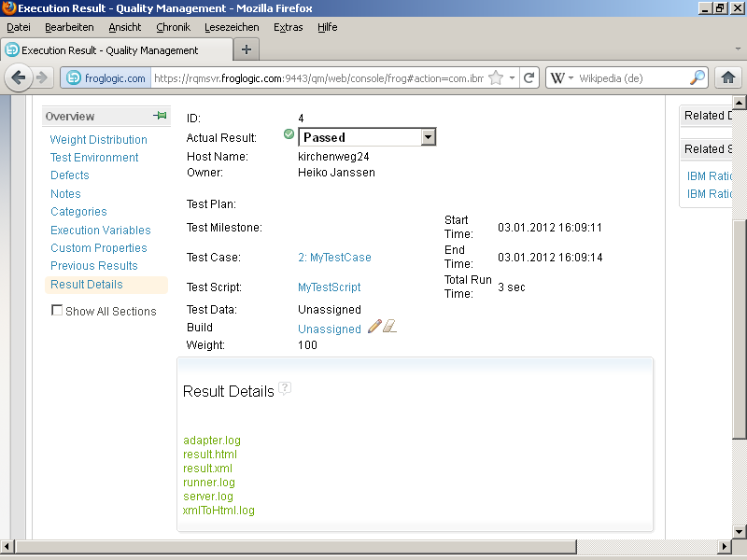Select Execution Variables in the sidebar
Screen dimensions: 747x560
coord(100,230)
